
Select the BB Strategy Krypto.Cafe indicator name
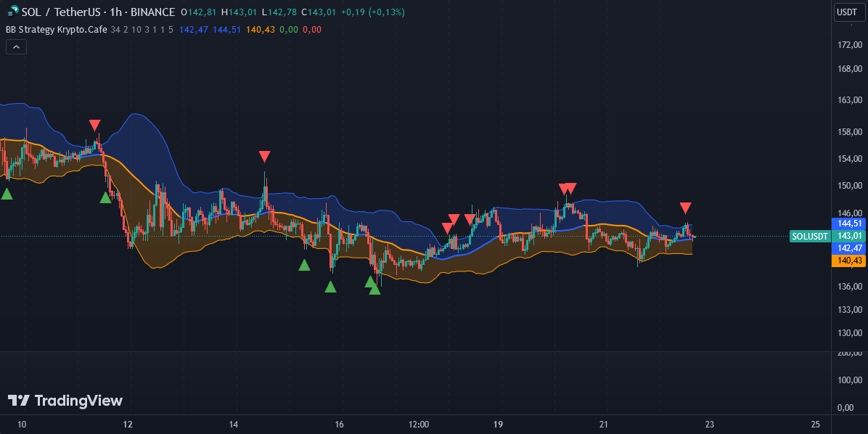coord(56,30)
